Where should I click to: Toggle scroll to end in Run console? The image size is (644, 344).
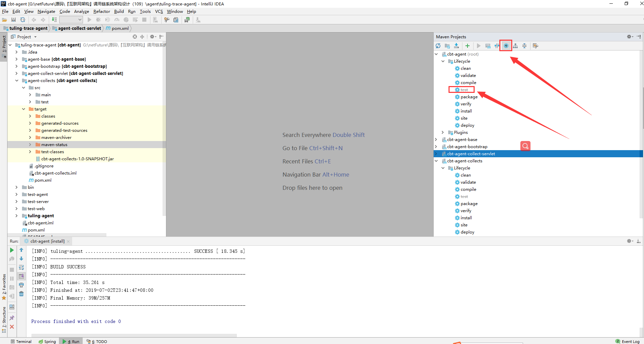click(x=21, y=276)
